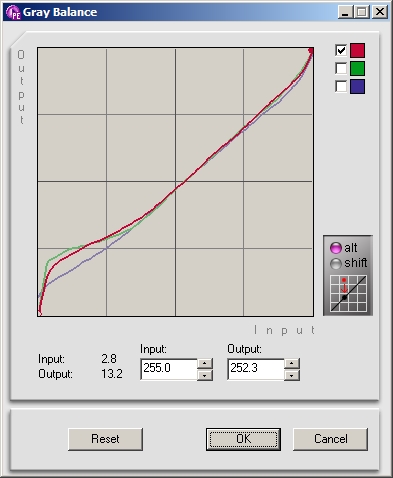Decrease Input value with down arrow

205,375
